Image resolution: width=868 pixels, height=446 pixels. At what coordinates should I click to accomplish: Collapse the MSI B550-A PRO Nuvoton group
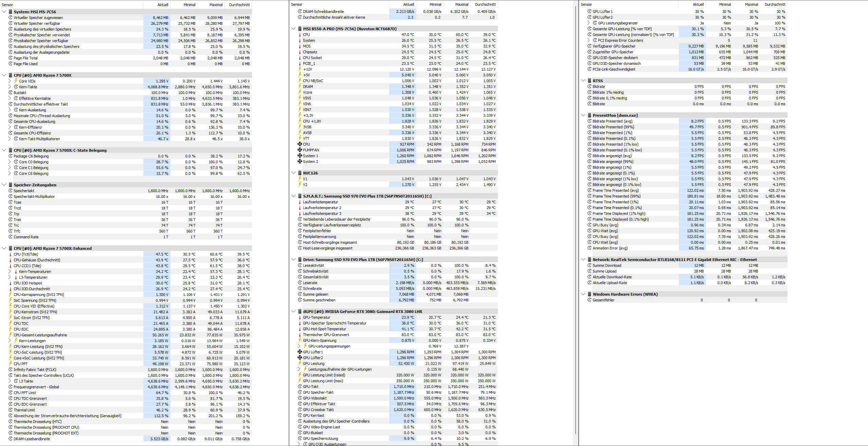[x=293, y=29]
